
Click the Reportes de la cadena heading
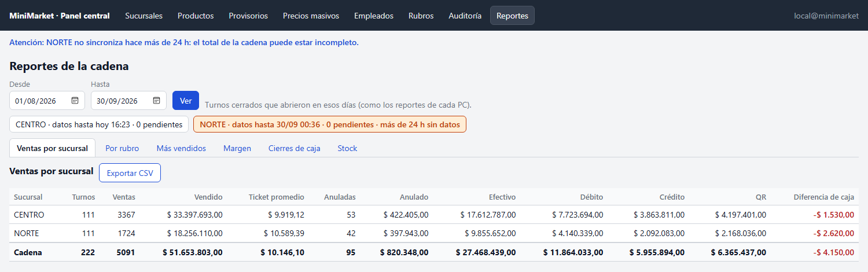tap(69, 66)
